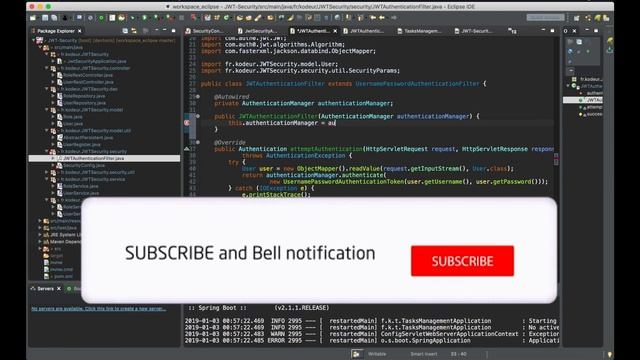Maximize the Package Explorer view
Screen dimensions: 640x360
[x=173, y=31]
